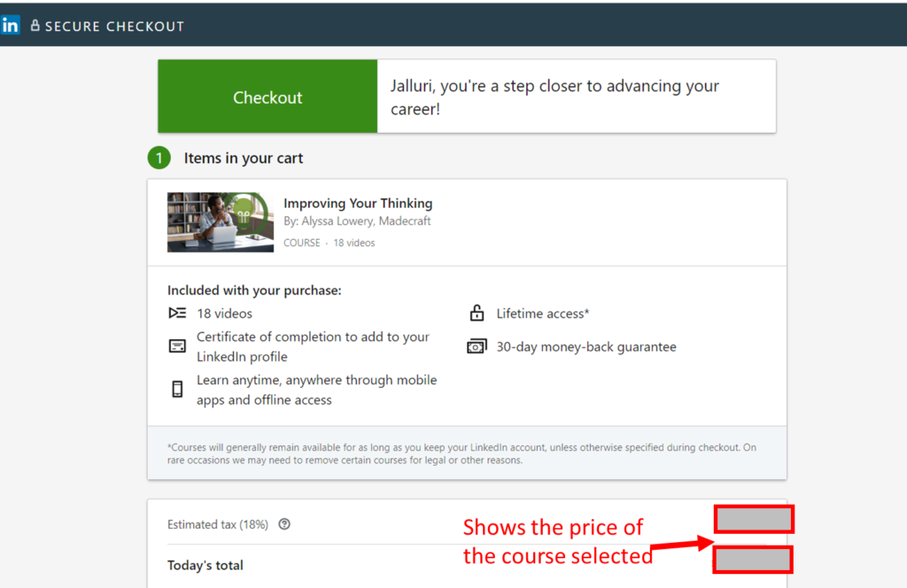Viewport: 907px width, 588px height.
Task: Click the gray Today's total amount box
Action: [753, 560]
